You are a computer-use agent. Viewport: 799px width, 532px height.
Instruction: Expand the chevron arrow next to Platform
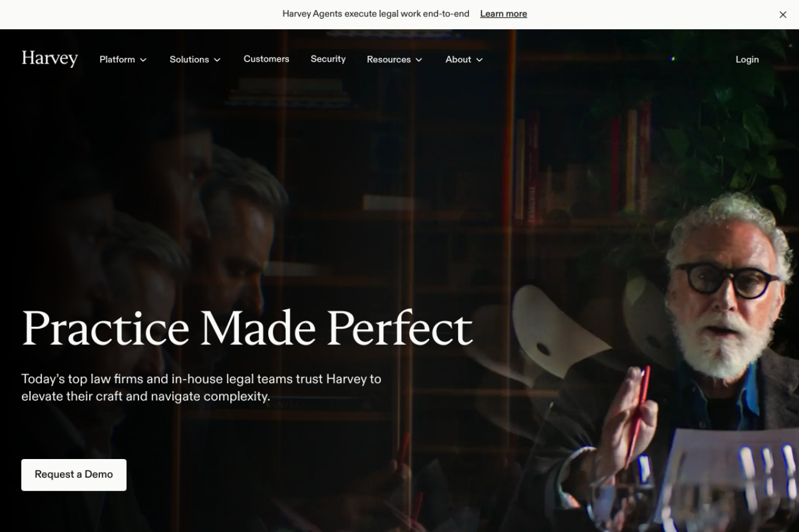tap(143, 60)
